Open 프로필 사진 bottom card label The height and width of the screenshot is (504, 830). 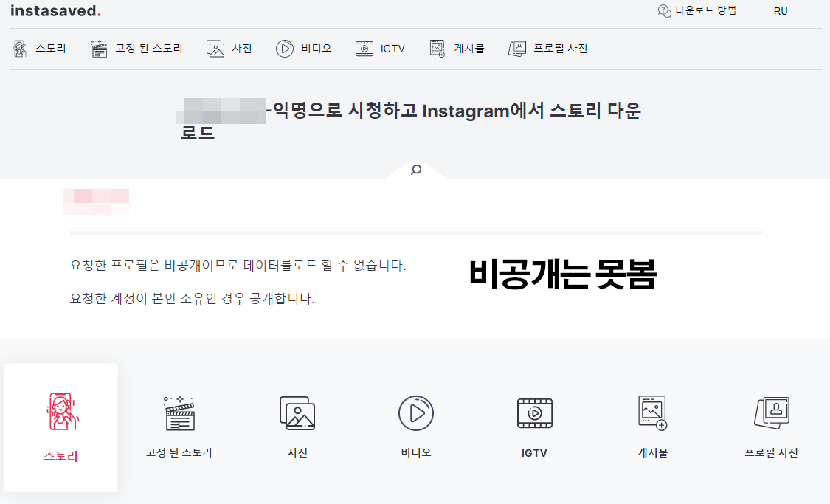point(771,452)
